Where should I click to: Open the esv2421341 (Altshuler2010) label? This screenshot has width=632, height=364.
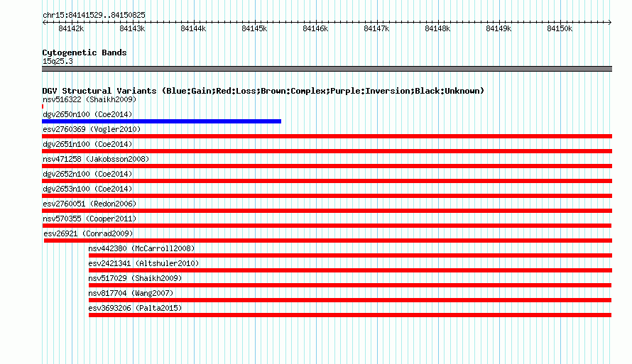pos(143,263)
